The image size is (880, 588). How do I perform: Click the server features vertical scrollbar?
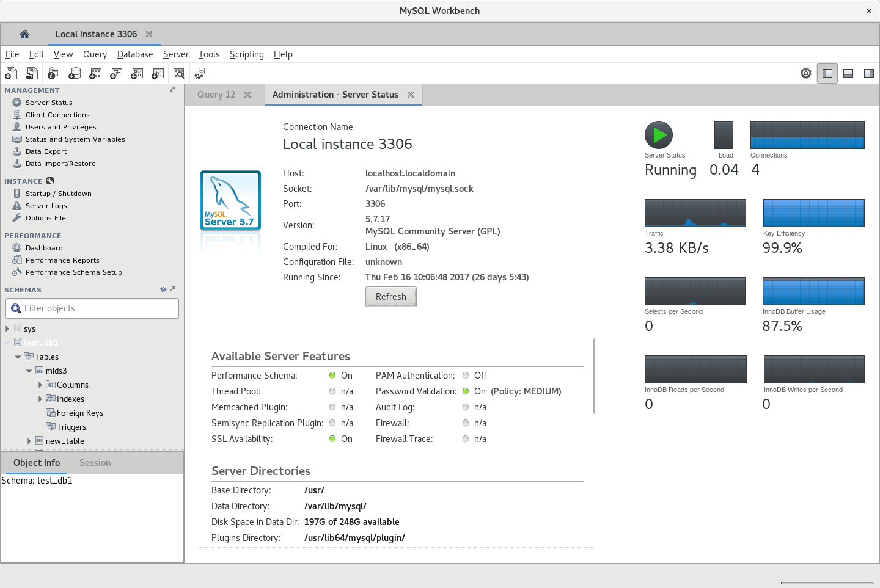pos(594,376)
